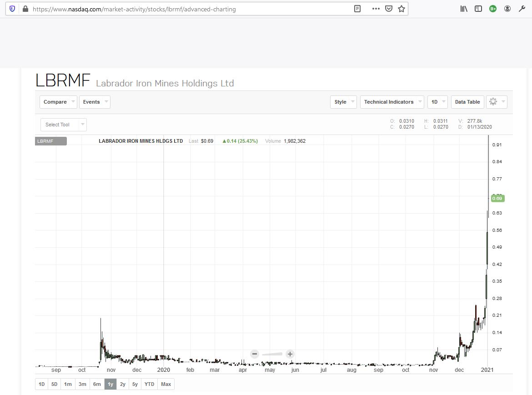Click the gray LBRMF series label

point(51,141)
